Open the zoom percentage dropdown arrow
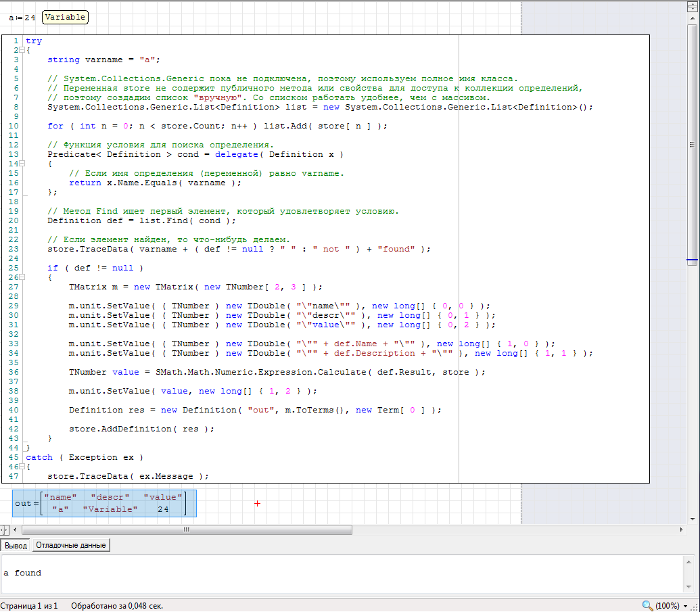The height and width of the screenshot is (612, 700). click(685, 606)
